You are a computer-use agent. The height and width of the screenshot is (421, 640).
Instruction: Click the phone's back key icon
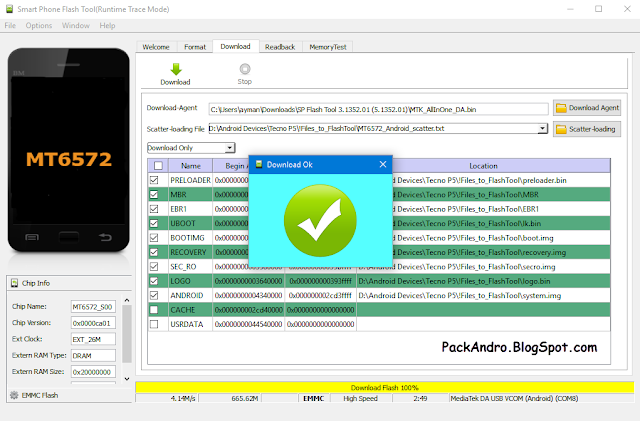point(105,237)
